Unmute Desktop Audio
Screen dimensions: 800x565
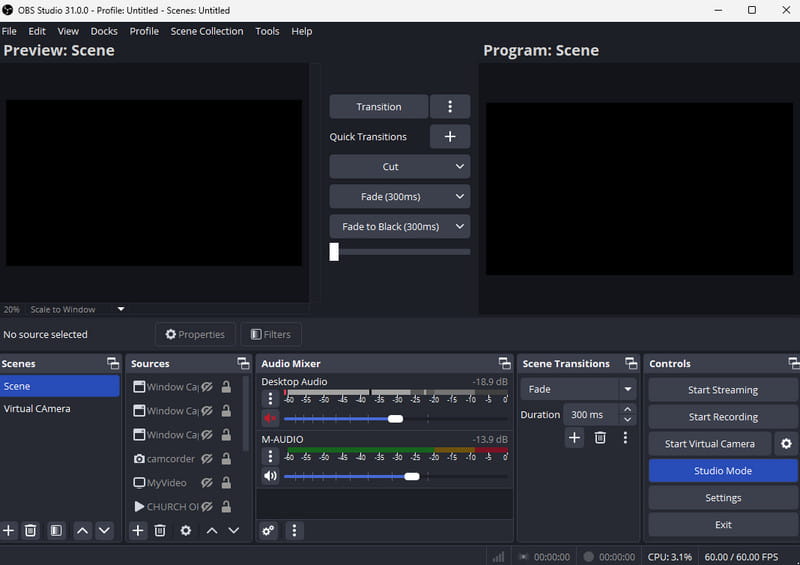[x=270, y=419]
